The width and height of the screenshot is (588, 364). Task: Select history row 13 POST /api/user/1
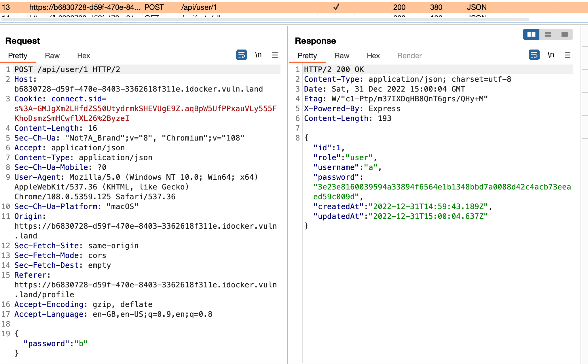(x=294, y=7)
